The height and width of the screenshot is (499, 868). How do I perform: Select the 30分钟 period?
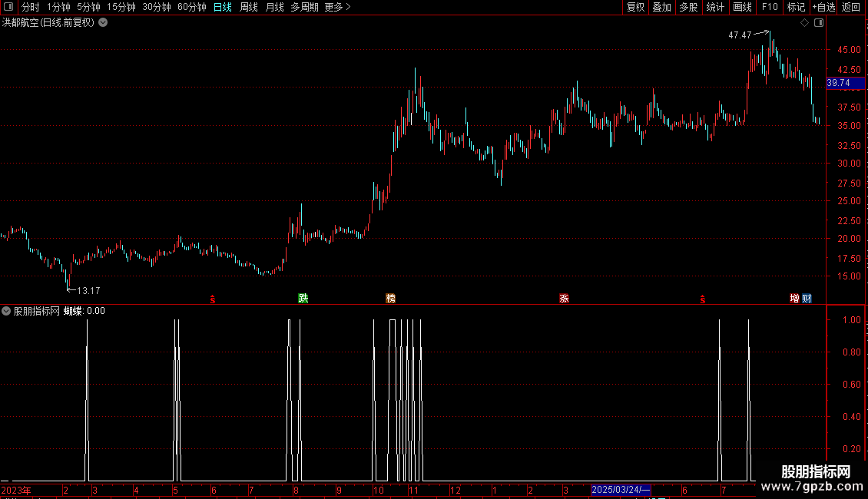(x=156, y=7)
